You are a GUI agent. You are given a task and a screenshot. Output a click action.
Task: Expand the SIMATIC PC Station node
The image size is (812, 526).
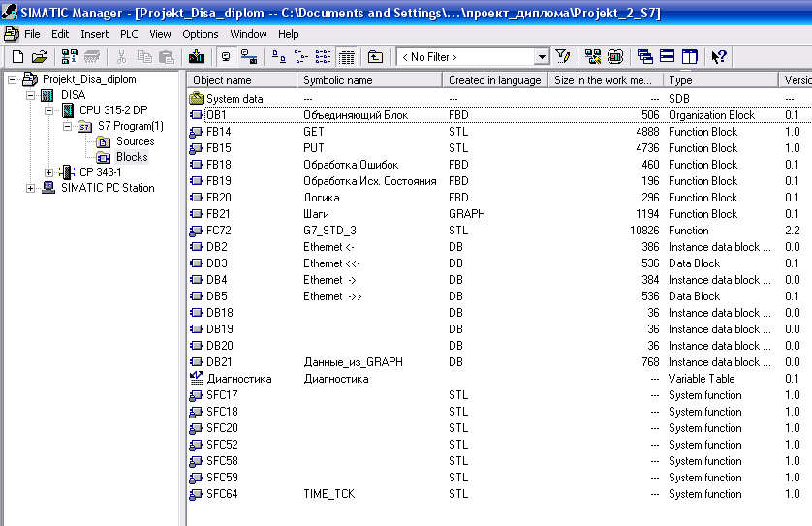click(x=30, y=188)
